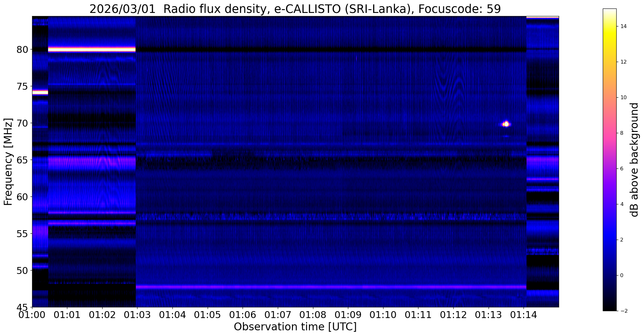Click the 01:02 time tick label
The image size is (644, 336).
click(x=102, y=315)
